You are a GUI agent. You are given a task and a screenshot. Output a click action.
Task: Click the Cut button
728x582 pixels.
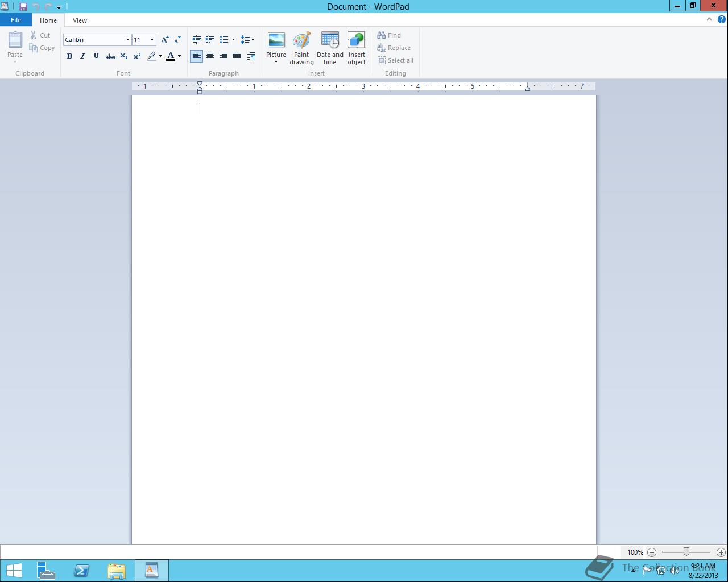(x=40, y=35)
